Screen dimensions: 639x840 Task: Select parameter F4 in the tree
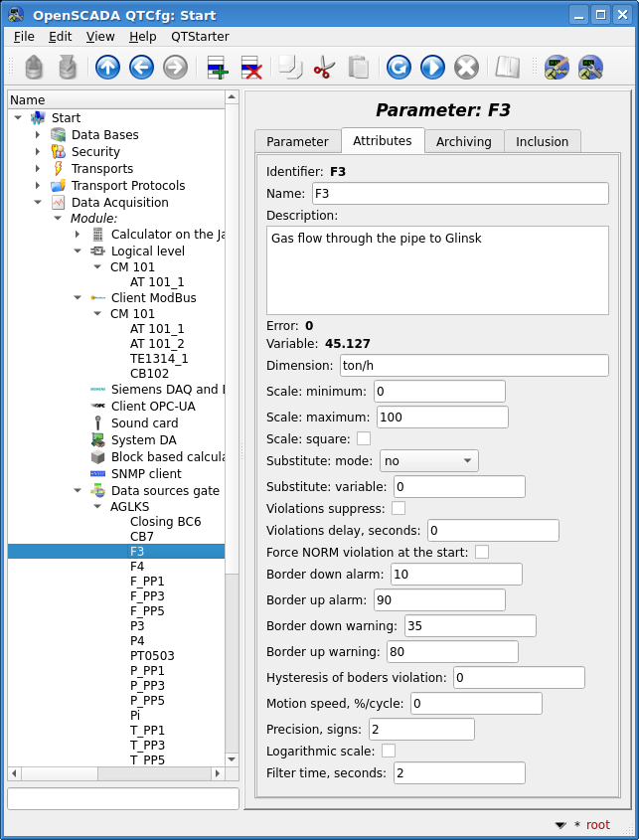click(137, 566)
